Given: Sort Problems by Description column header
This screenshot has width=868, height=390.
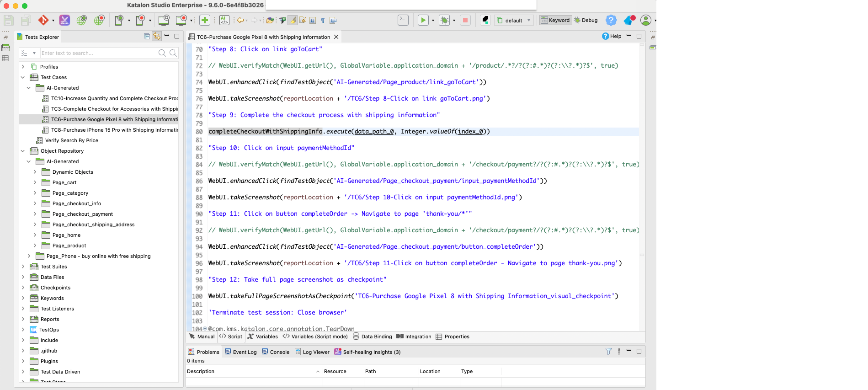Looking at the screenshot, I should [254, 371].
